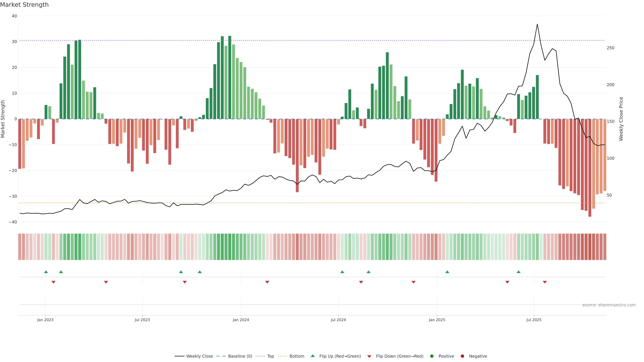Click the Market Strength chart title
The height and width of the screenshot is (362, 644).
[24, 5]
